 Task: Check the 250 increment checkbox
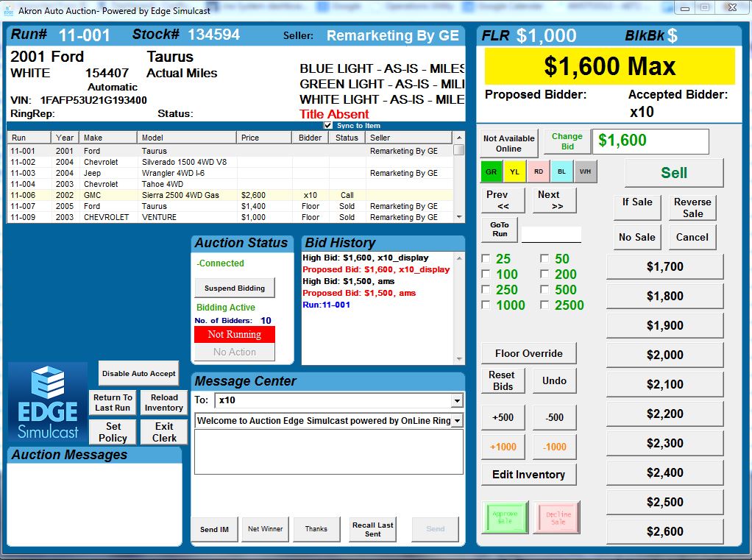(x=486, y=289)
